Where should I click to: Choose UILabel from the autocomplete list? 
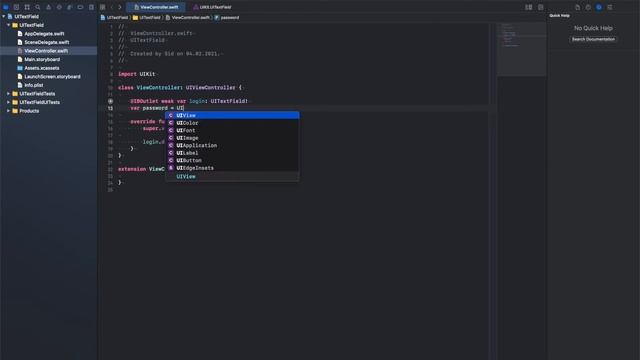[232, 153]
